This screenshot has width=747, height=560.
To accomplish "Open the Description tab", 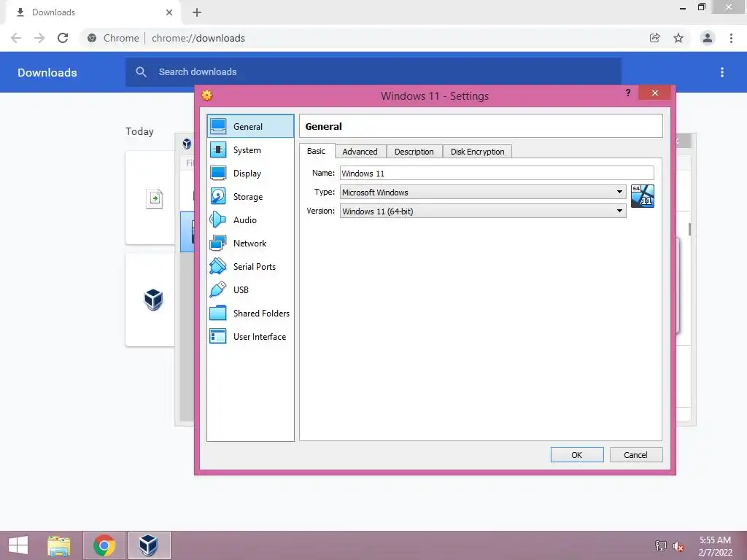I will (x=414, y=152).
